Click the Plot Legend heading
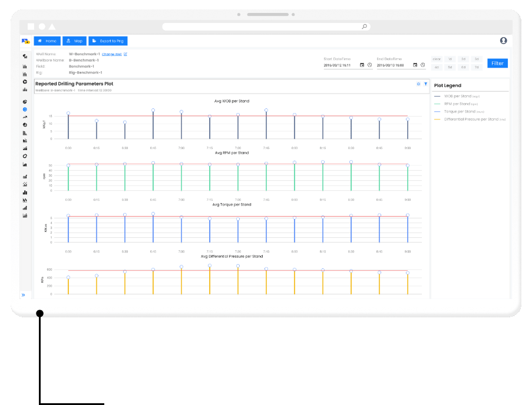 [448, 85]
